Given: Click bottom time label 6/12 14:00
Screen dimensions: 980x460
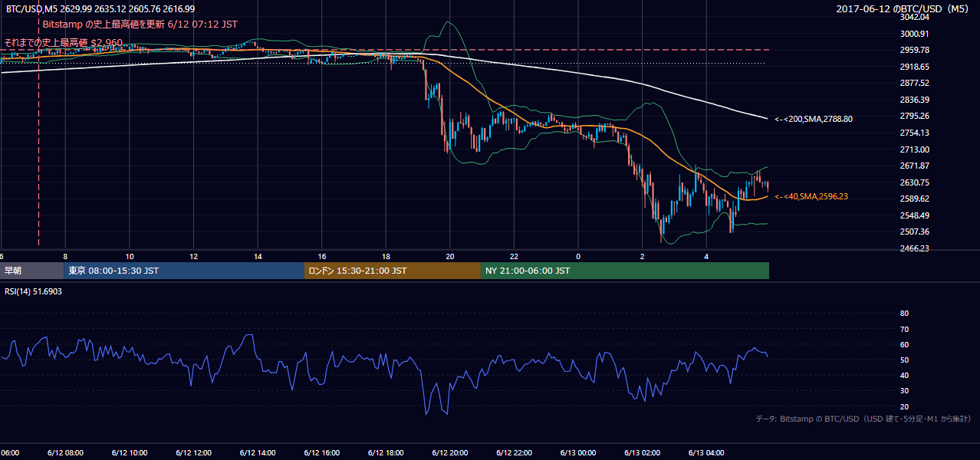Looking at the screenshot, I should click(x=258, y=452).
